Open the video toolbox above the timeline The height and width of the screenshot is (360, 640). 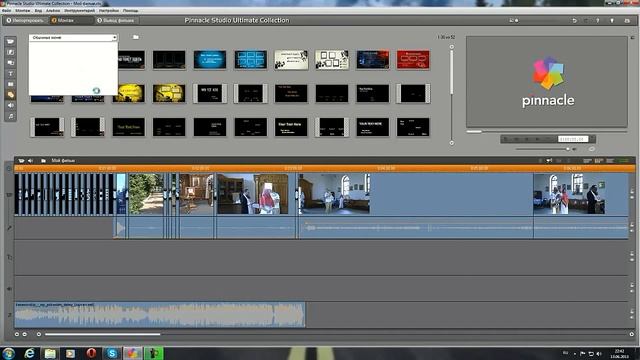click(x=21, y=161)
